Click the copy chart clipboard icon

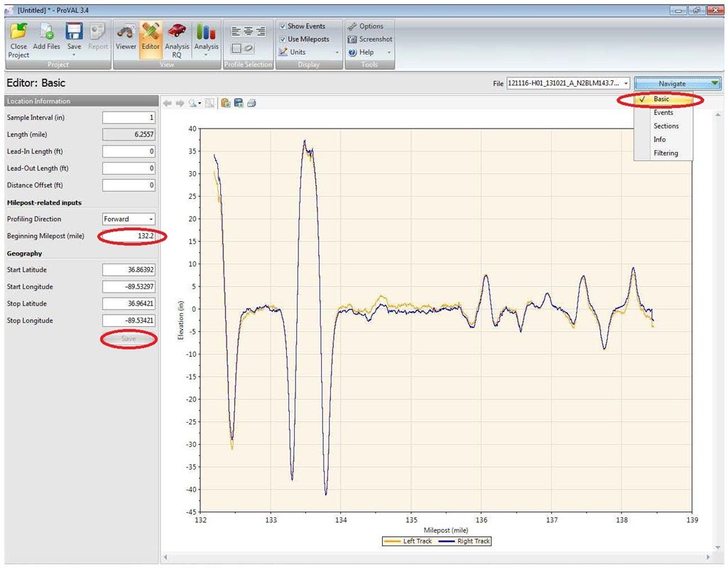(x=226, y=103)
